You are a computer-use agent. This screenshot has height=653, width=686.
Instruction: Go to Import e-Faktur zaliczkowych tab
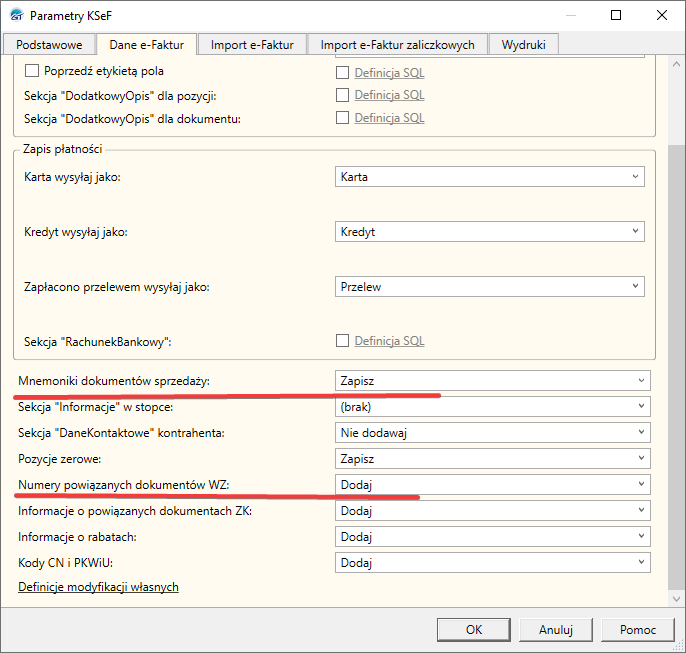[x=397, y=45]
